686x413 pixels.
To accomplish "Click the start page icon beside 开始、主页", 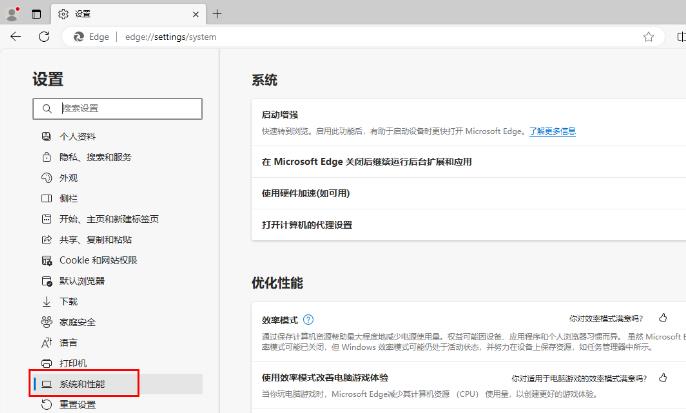I will (x=46, y=219).
